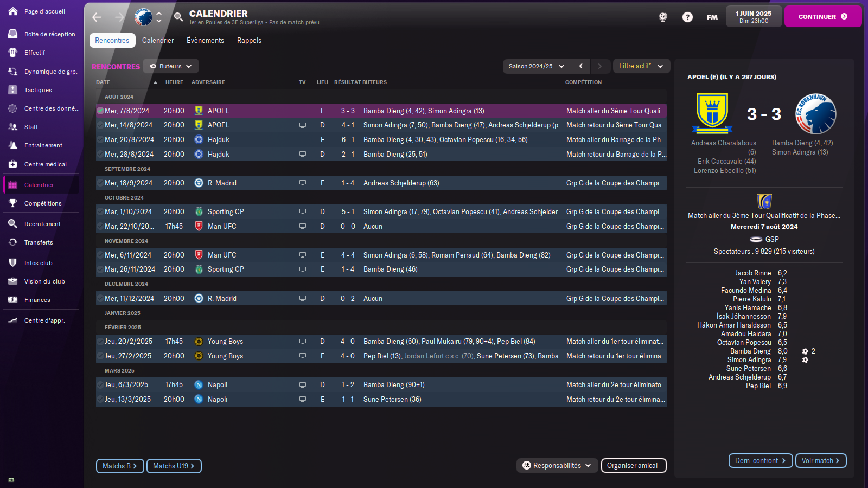
Task: Go to previous season with left chevron
Action: pos(581,66)
